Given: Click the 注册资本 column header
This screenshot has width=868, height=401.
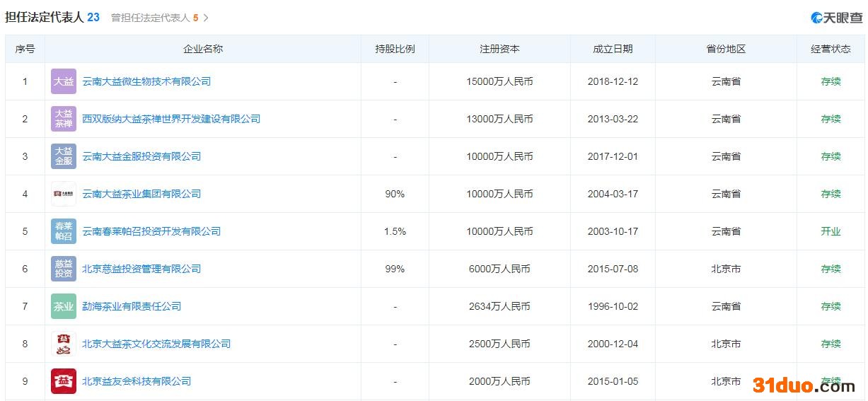Looking at the screenshot, I should [499, 49].
